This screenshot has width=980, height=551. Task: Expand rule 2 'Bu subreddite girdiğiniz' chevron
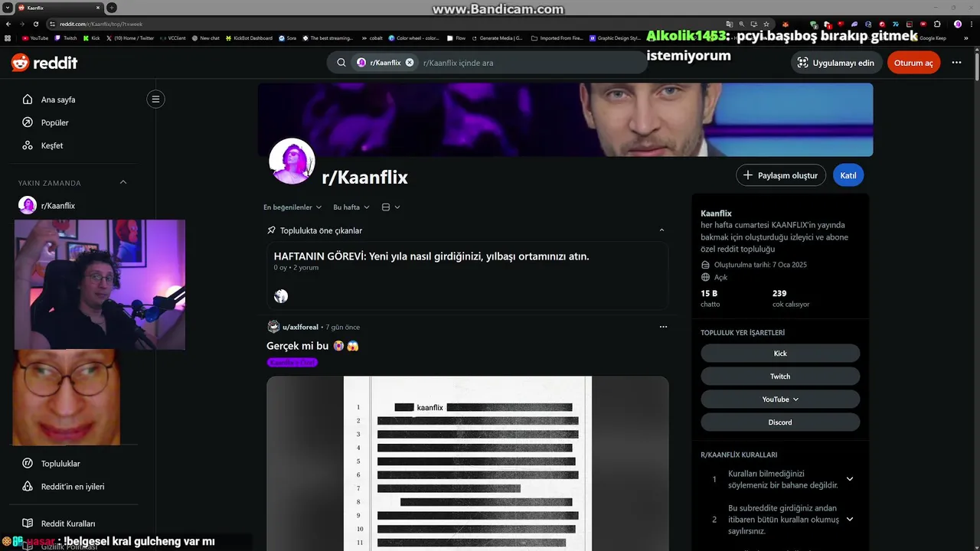(849, 519)
